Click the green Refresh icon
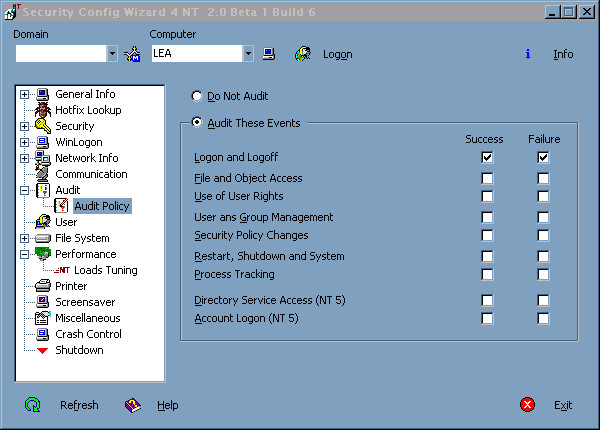This screenshot has width=600, height=430. point(33,405)
